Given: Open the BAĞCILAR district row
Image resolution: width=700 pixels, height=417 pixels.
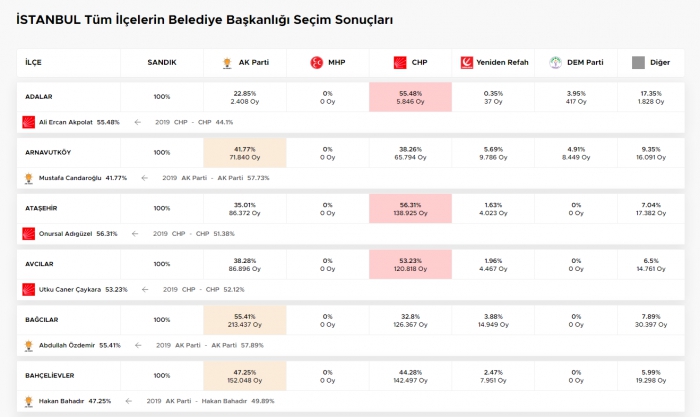Looking at the screenshot, I should (x=44, y=320).
